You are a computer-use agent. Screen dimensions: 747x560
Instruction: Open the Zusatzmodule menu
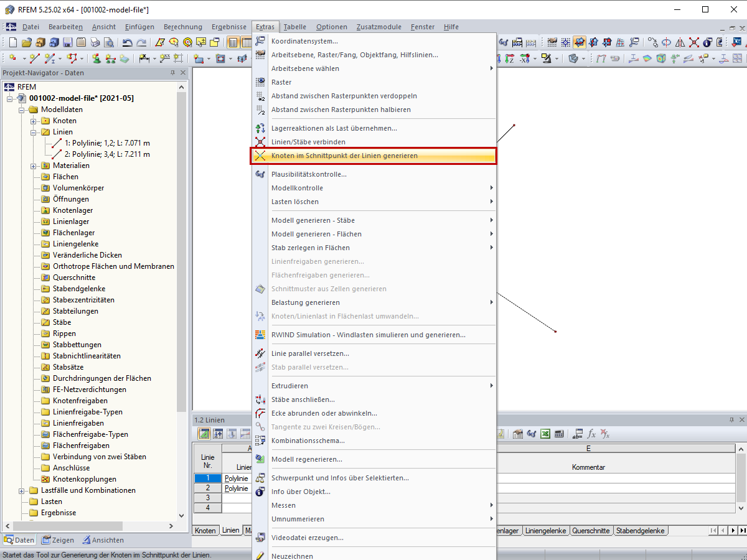379,27
